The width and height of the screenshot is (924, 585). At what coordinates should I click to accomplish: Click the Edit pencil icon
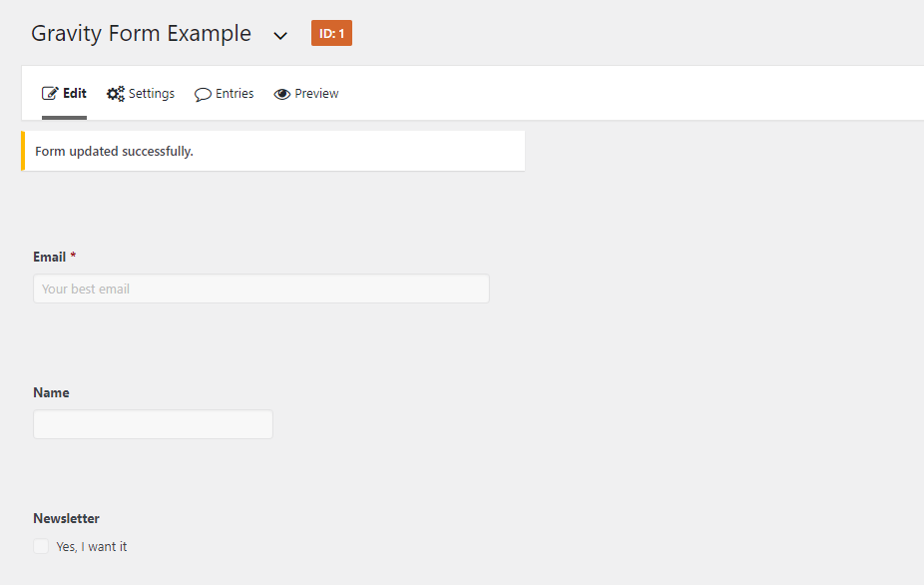(50, 93)
